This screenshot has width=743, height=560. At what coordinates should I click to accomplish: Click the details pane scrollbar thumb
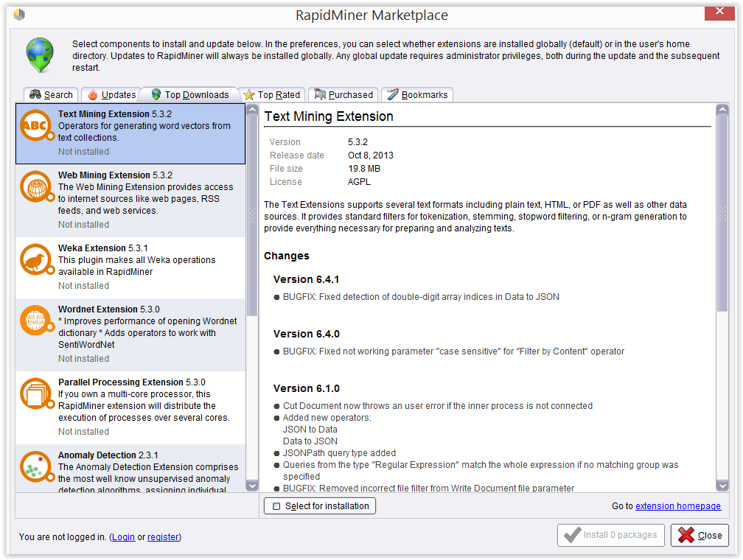tap(722, 214)
